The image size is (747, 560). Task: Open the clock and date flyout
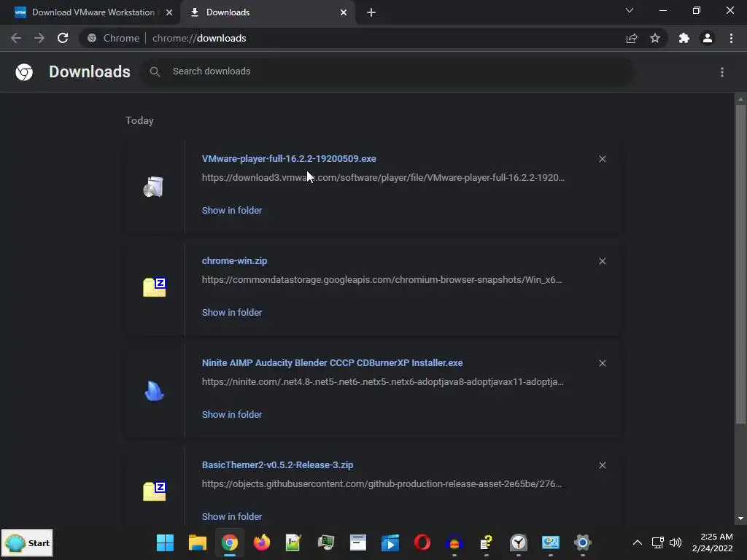(713, 542)
